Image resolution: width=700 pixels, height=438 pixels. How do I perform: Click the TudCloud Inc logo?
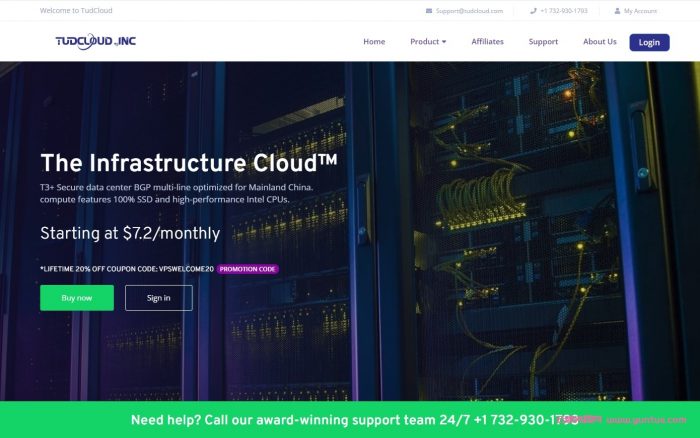(95, 42)
